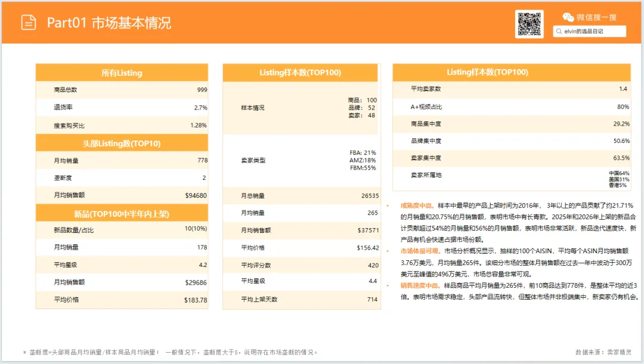Image resolution: width=644 pixels, height=364 pixels.
Task: Select the 卖家所属地 row label
Action: coord(426,175)
